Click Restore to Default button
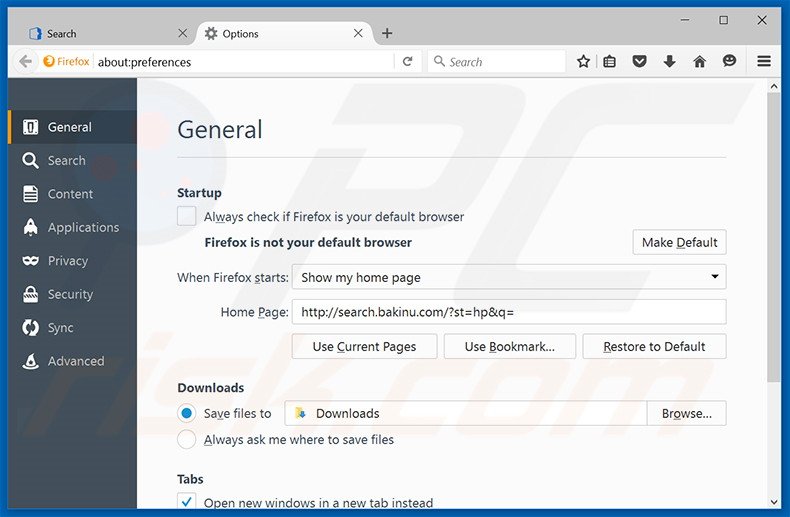This screenshot has width=790, height=517. pos(654,347)
